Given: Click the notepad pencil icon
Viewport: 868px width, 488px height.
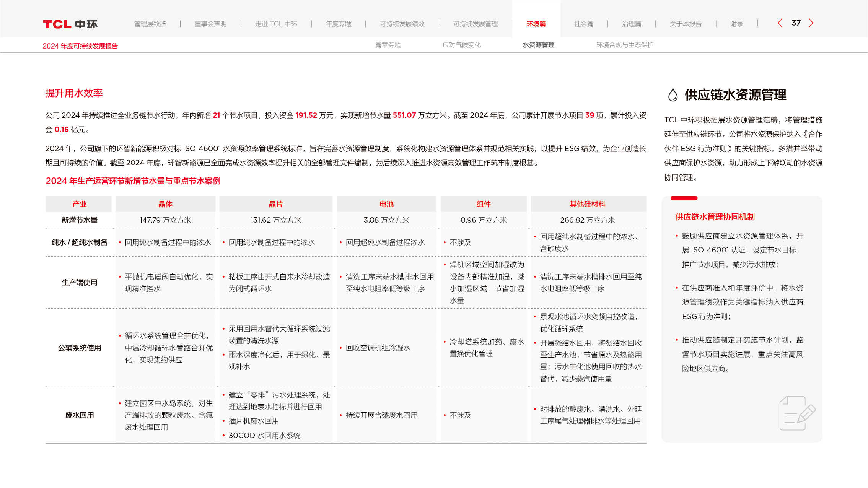Looking at the screenshot, I should 797,413.
